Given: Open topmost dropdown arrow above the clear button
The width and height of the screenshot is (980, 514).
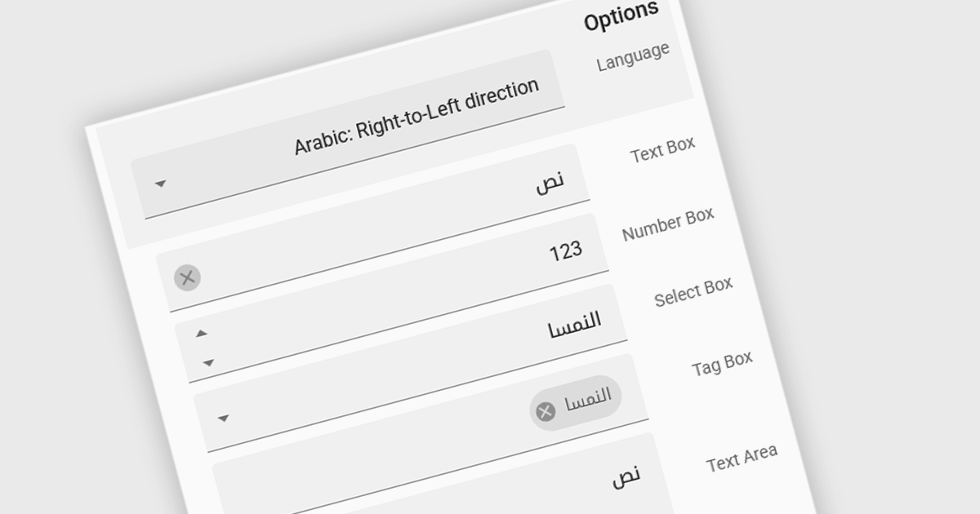Looking at the screenshot, I should point(160,184).
